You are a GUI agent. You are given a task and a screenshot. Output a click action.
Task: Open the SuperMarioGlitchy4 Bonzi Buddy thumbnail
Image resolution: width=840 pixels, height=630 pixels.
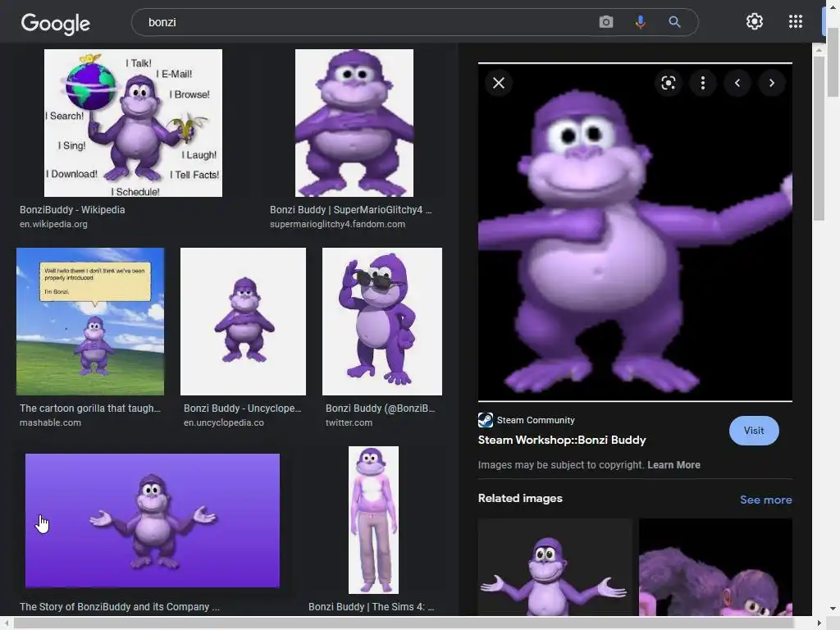pos(354,123)
